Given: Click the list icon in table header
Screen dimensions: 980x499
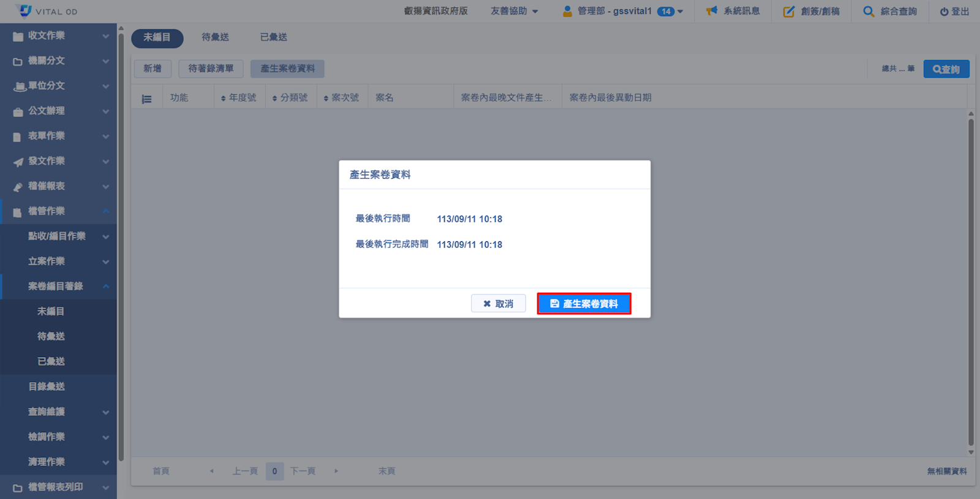Looking at the screenshot, I should [x=146, y=99].
